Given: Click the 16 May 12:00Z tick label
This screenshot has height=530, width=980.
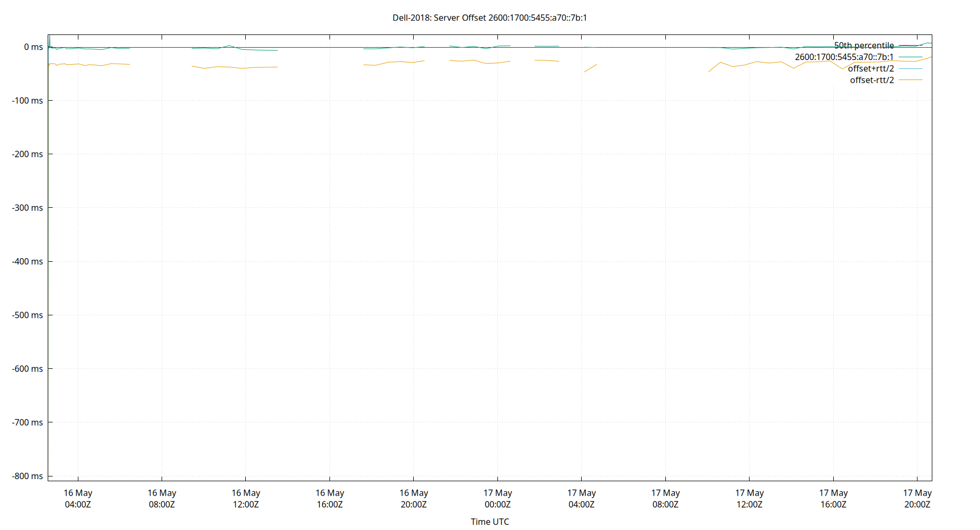Looking at the screenshot, I should [245, 498].
